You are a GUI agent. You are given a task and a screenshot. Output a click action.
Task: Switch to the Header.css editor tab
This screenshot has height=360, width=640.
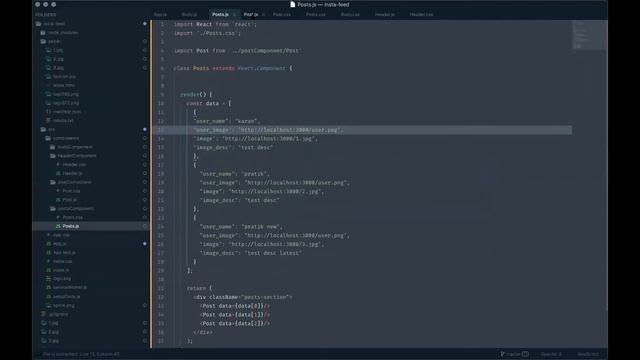421,15
